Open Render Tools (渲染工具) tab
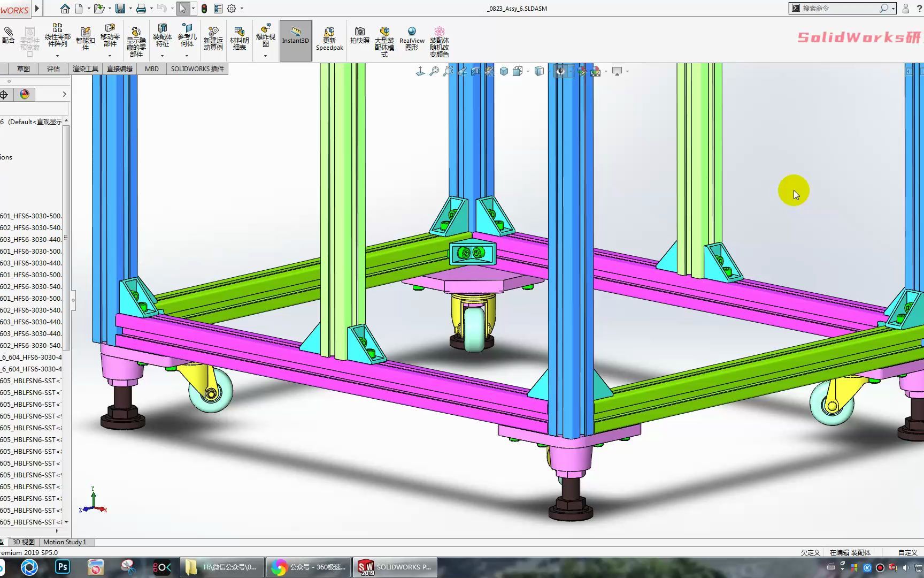 [x=86, y=69]
